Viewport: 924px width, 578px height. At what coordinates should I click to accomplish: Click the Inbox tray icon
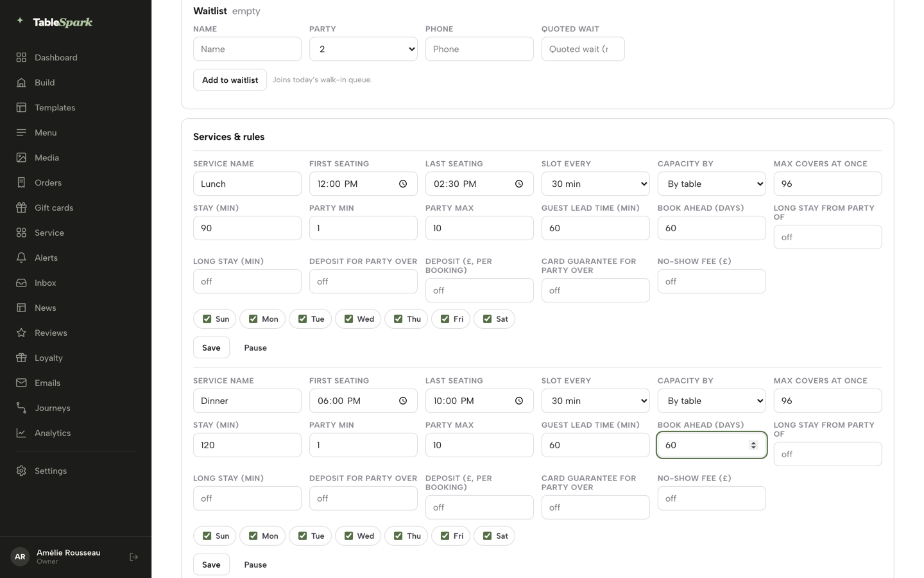(21, 283)
